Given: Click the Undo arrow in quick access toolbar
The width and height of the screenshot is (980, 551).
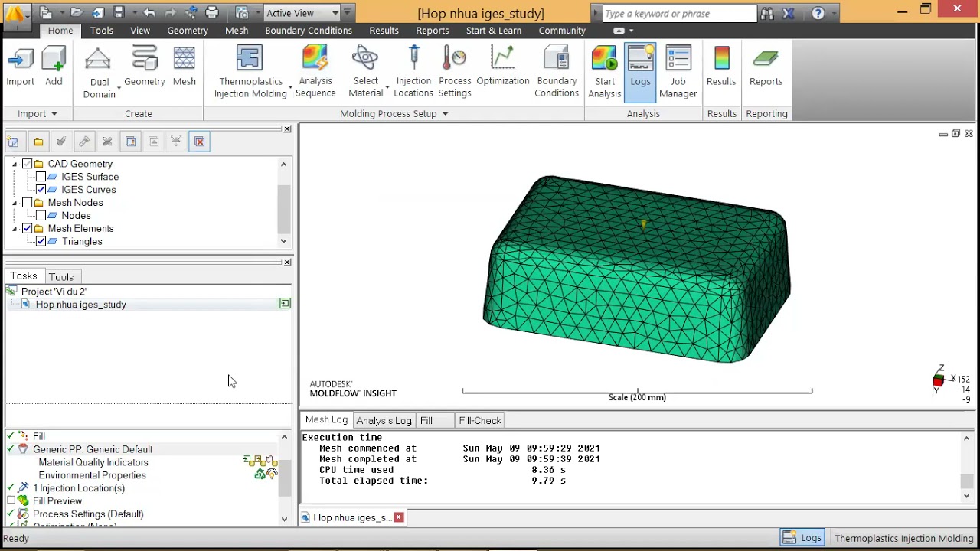Looking at the screenshot, I should coord(149,12).
